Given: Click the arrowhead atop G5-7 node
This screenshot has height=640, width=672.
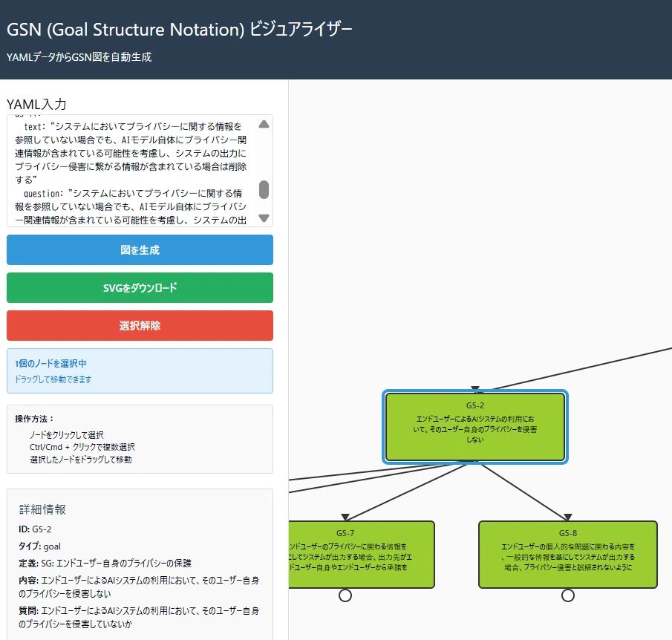Looking at the screenshot, I should tap(345, 517).
